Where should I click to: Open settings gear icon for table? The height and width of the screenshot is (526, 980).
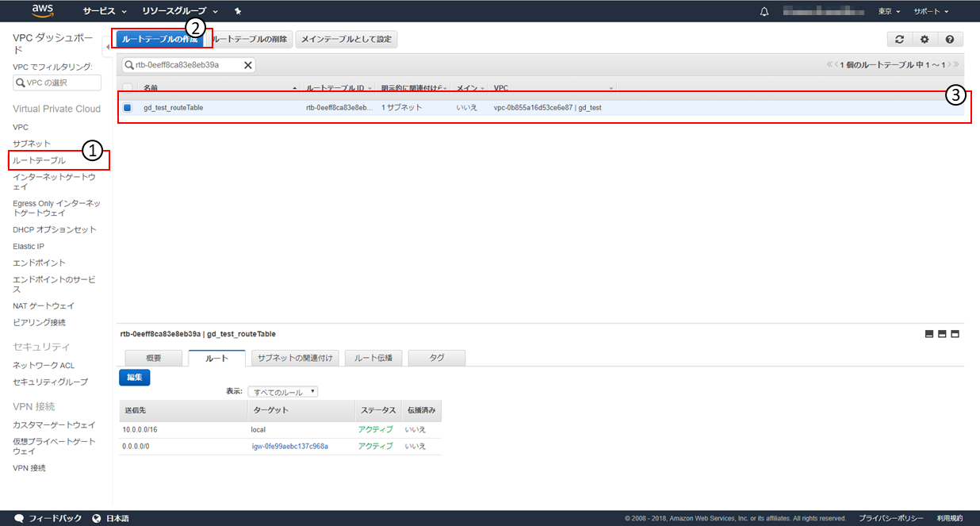tap(924, 40)
